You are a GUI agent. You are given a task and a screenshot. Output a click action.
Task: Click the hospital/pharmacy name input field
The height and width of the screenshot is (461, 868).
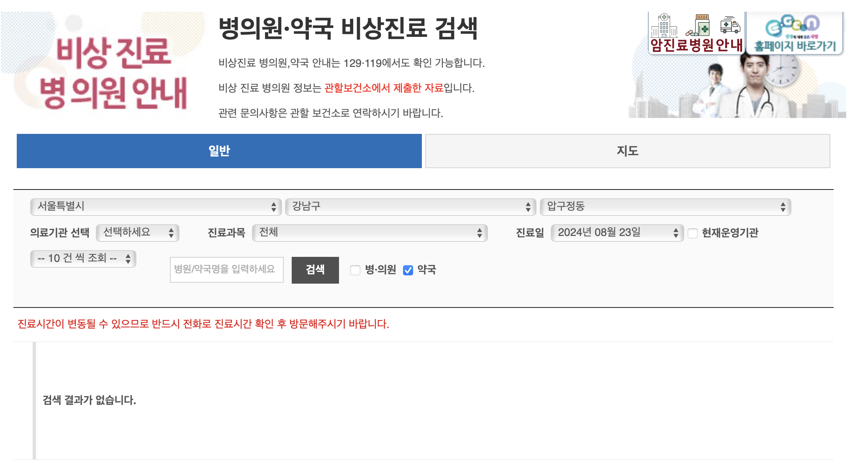226,269
